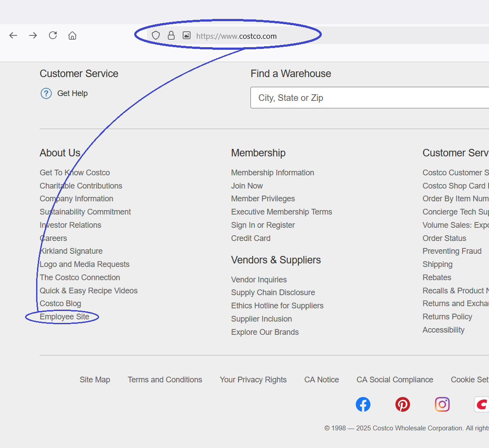Image resolution: width=489 pixels, height=448 pixels.
Task: Open Concierge Tech Support link
Action: tap(456, 212)
